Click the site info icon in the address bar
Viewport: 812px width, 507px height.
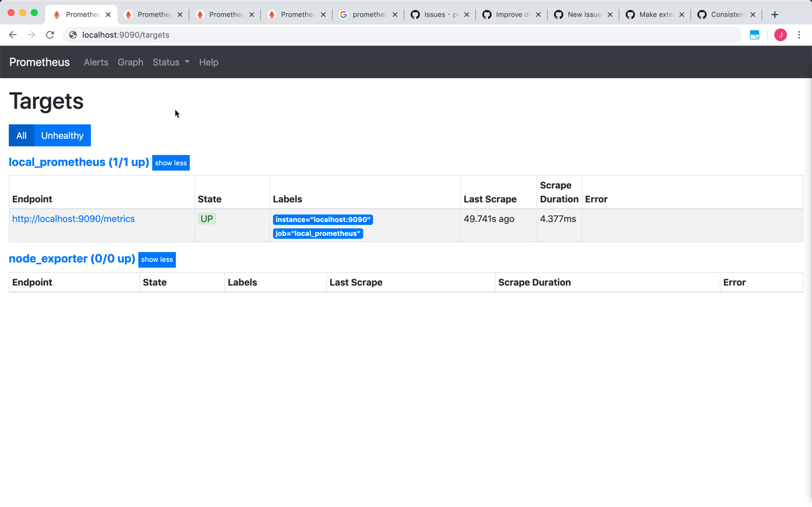tap(73, 35)
